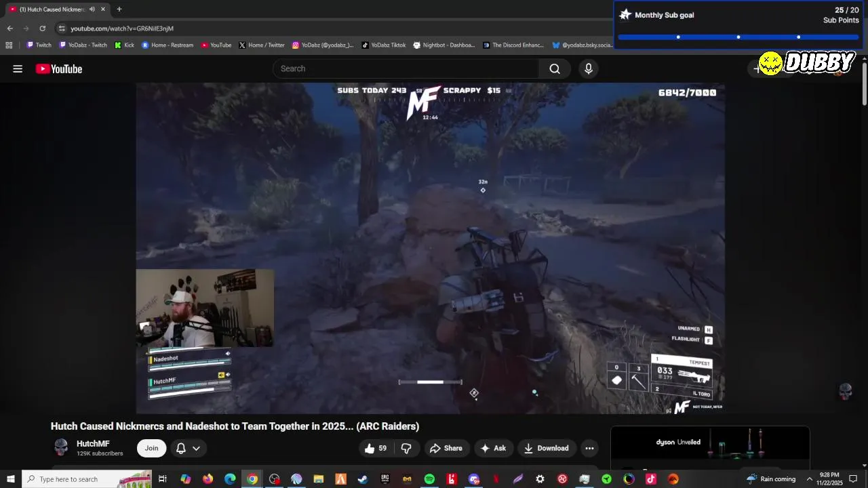Select the youtube.com address bar URL
This screenshot has height=488, width=868.
[x=122, y=28]
